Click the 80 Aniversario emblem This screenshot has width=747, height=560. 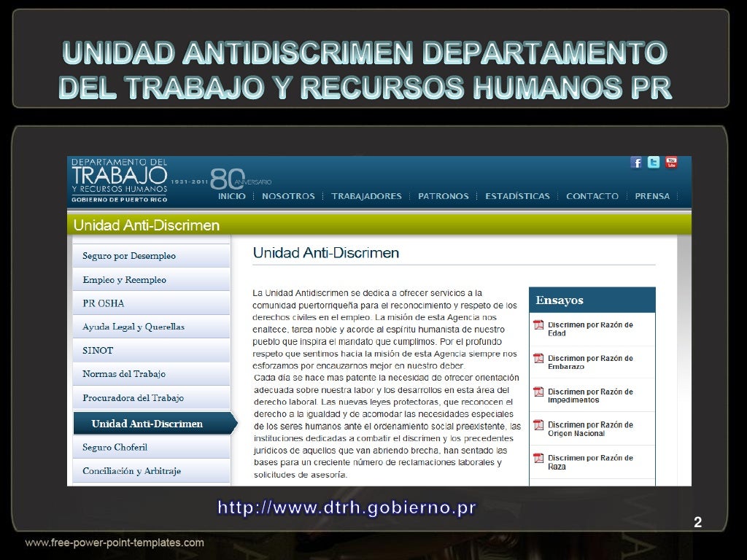coord(241,179)
